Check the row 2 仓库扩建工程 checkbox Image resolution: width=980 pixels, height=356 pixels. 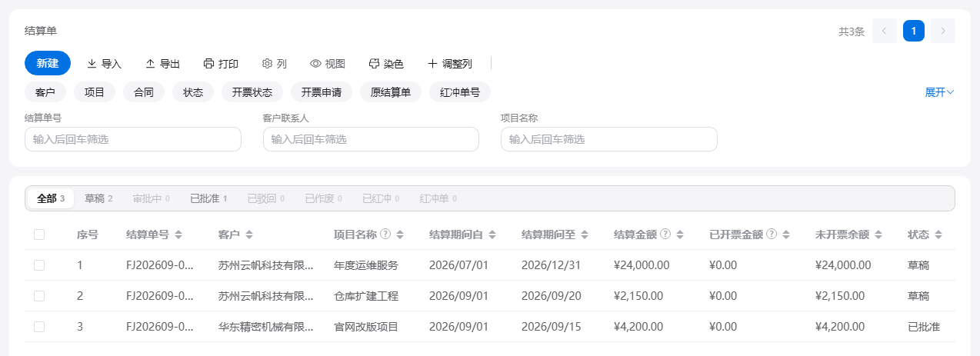pyautogui.click(x=39, y=296)
